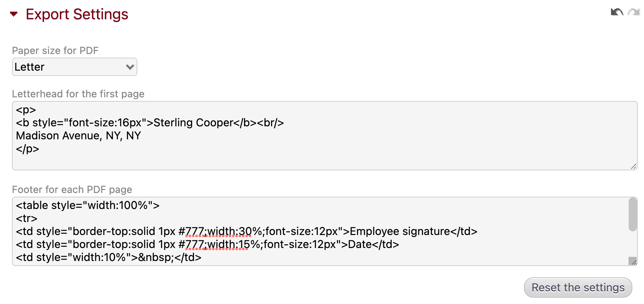Viewport: 644px width, 304px height.
Task: Collapse the Export Settings section triangle
Action: (x=14, y=14)
